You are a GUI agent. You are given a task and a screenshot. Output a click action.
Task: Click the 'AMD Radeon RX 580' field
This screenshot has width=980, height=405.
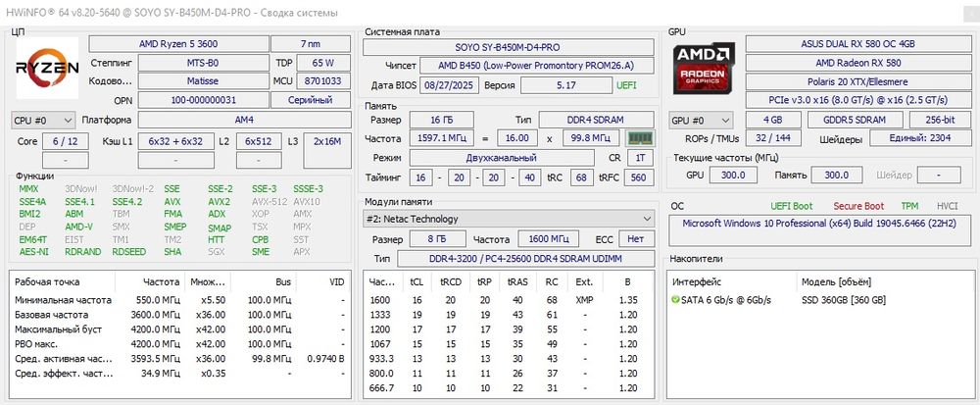pyautogui.click(x=857, y=63)
